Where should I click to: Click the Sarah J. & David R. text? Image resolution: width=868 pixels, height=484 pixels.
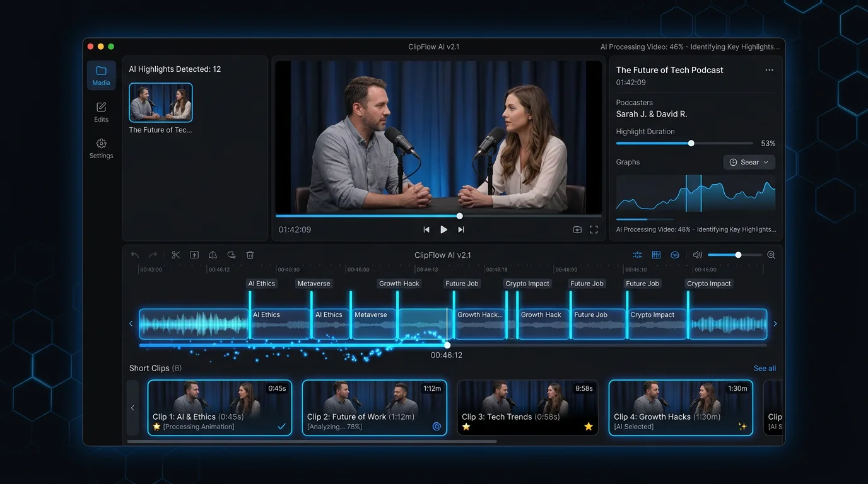pyautogui.click(x=652, y=114)
